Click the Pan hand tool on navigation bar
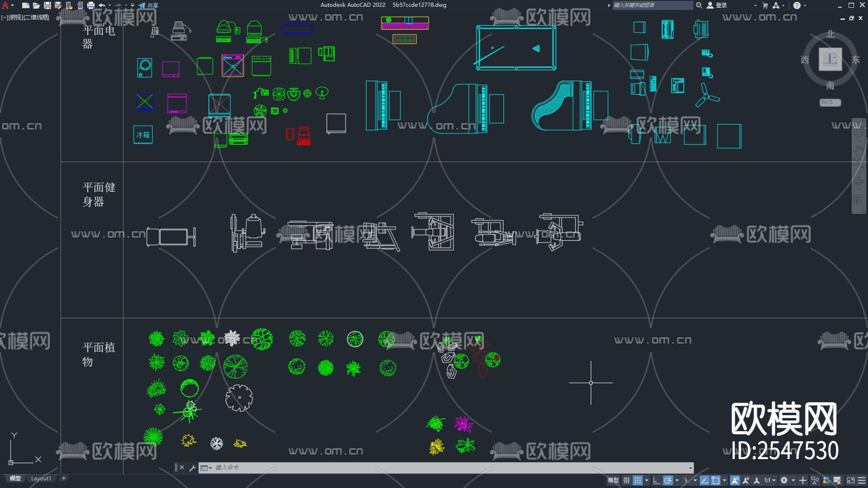Screen dimensions: 868x488 point(859,151)
